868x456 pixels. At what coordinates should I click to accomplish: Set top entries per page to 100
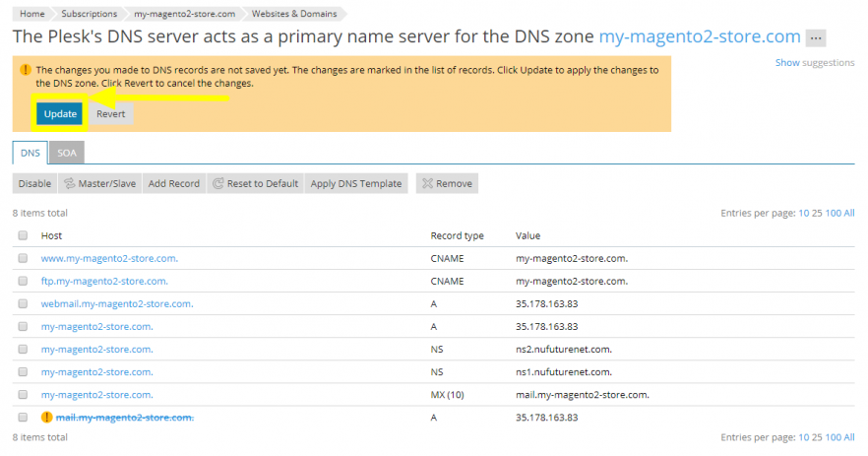tap(834, 213)
